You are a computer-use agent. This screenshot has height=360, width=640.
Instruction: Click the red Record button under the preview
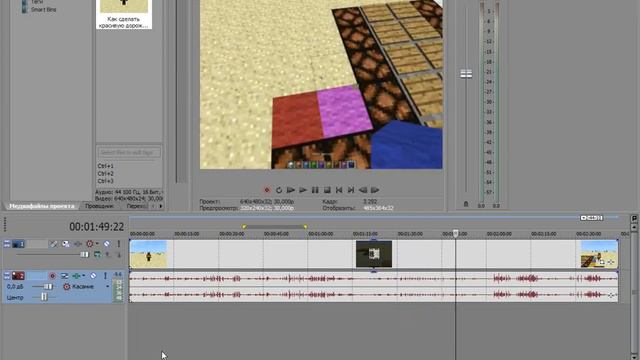point(267,190)
